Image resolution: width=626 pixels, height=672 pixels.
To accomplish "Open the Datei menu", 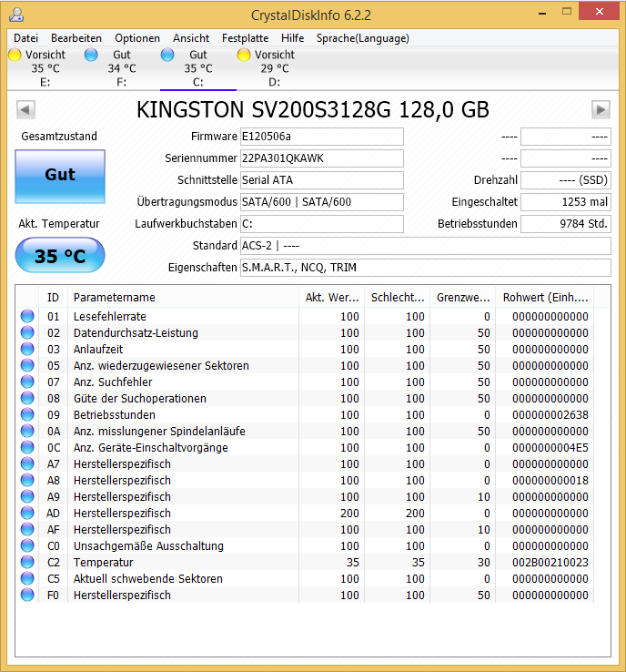I will [x=25, y=38].
